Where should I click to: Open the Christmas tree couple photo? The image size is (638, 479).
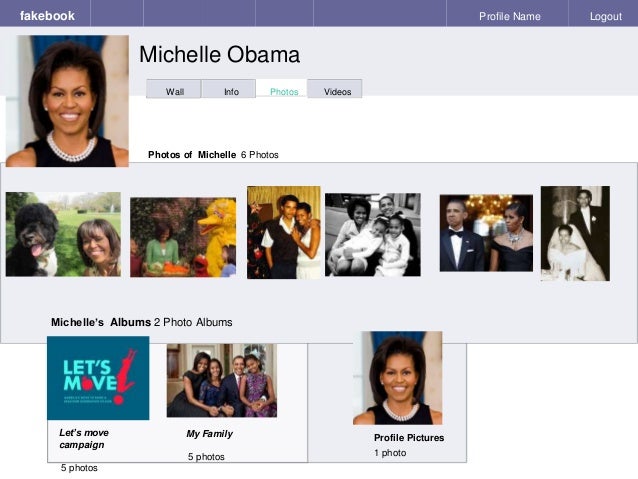[284, 232]
